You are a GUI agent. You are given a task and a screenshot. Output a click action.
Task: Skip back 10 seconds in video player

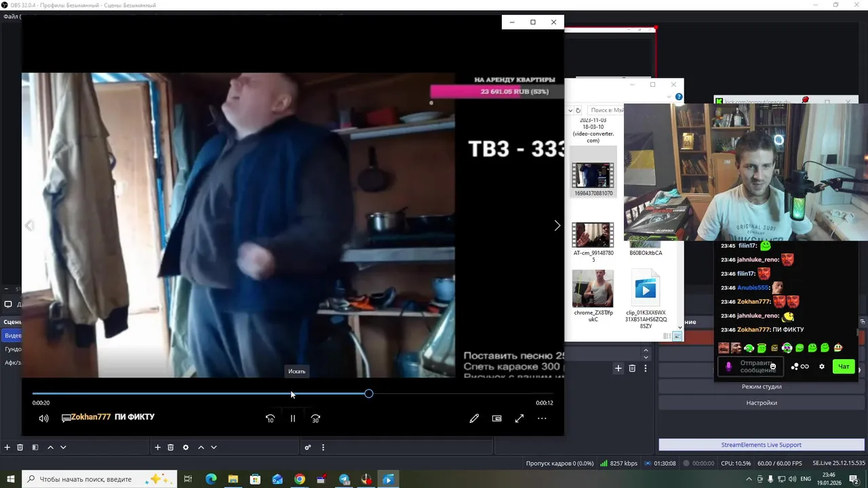(270, 418)
